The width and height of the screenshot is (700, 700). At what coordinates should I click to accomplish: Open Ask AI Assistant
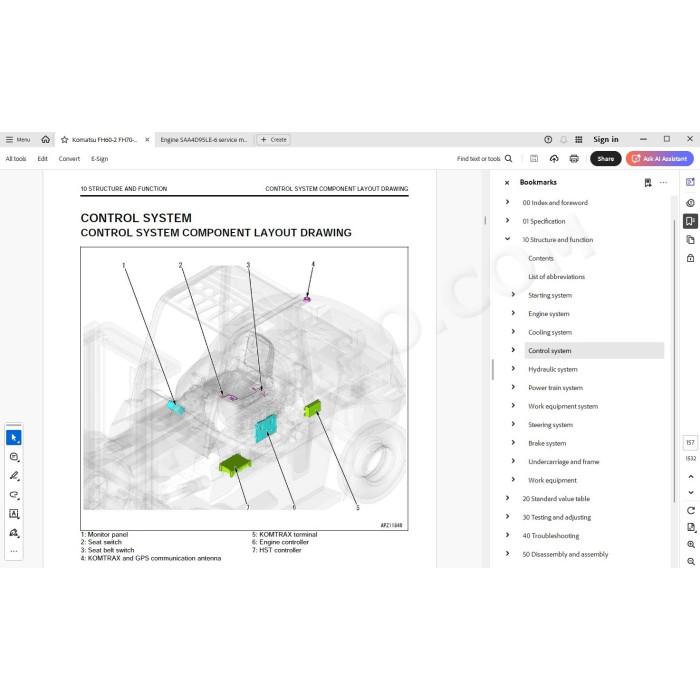tap(660, 158)
